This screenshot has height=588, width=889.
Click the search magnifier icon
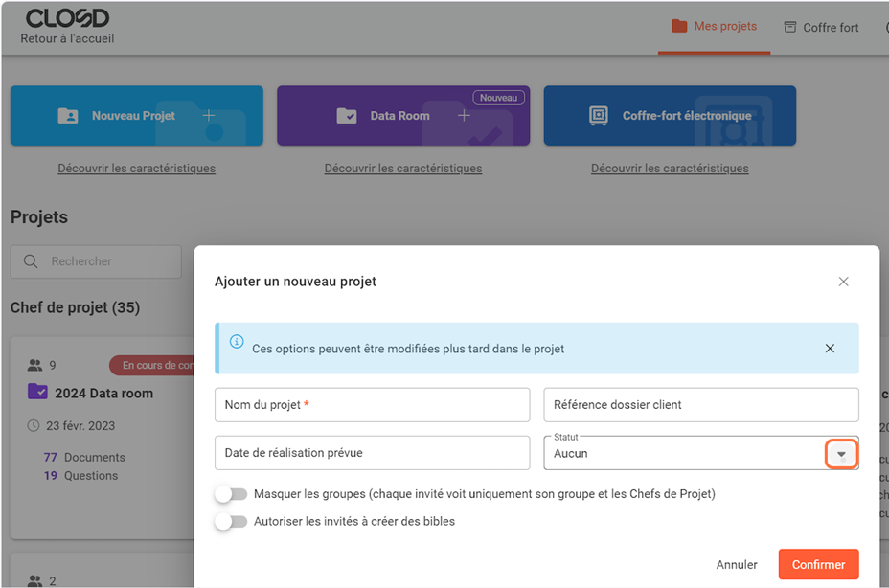31,261
